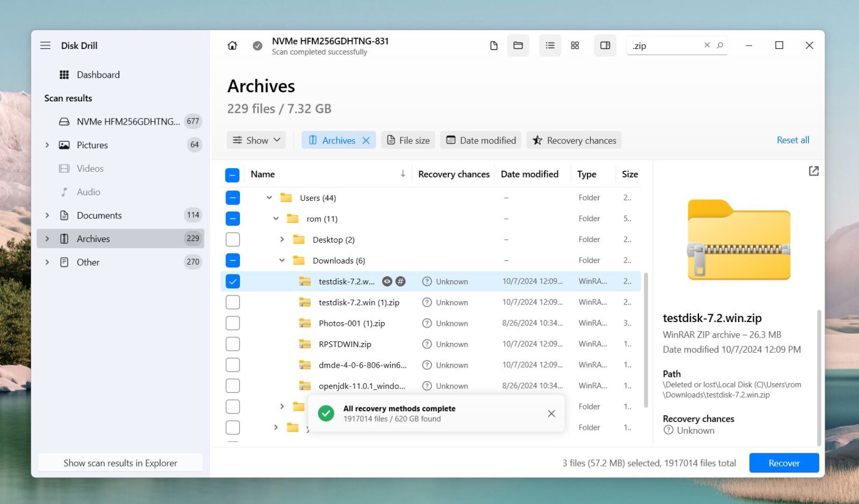
Task: Preview testdisk-7.2 with the eye icon
Action: coord(387,281)
